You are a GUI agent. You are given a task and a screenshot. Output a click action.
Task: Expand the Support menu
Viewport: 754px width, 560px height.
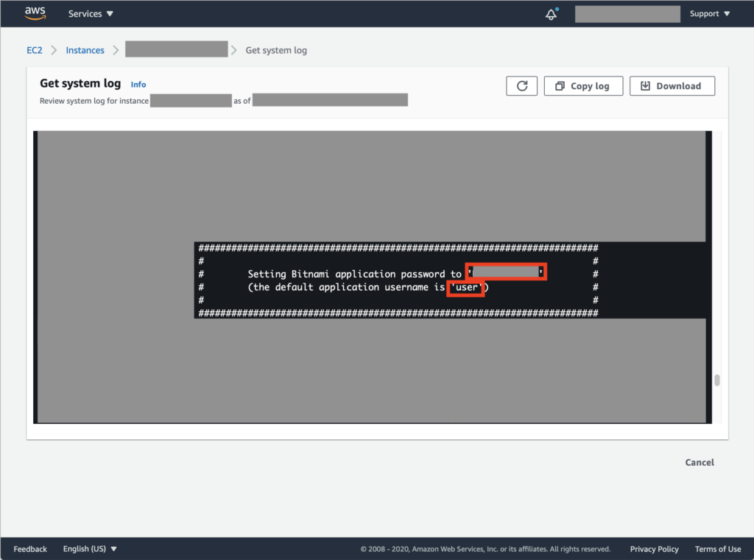coord(710,13)
